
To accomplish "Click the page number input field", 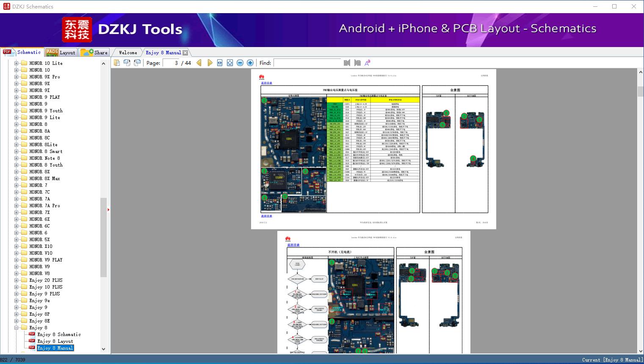I will (171, 63).
